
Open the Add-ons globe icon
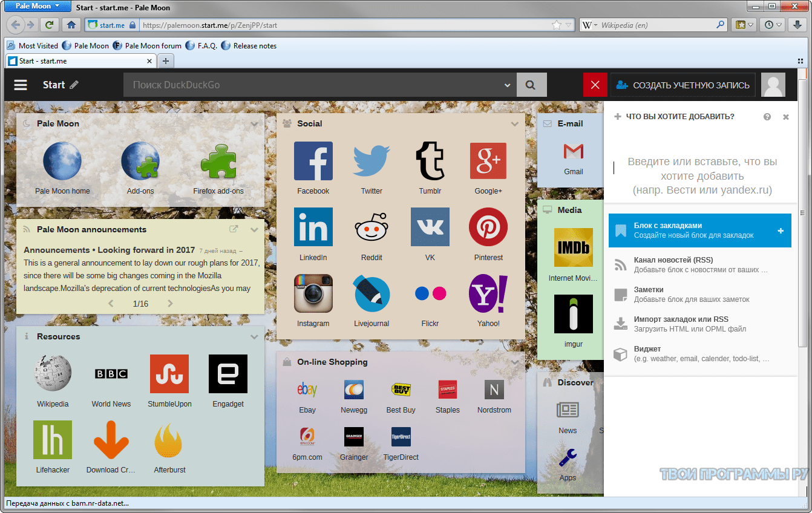coord(140,161)
